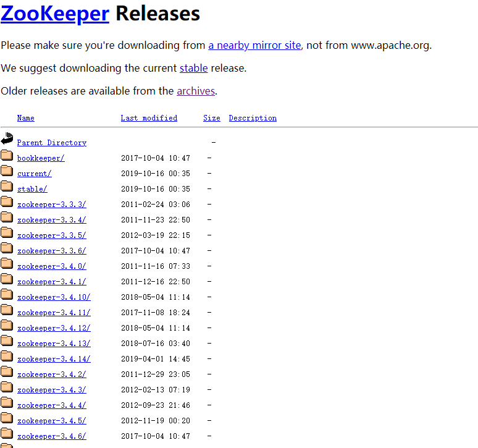Click the folder icon beside zookeeper-3.3.3/

tap(7, 201)
